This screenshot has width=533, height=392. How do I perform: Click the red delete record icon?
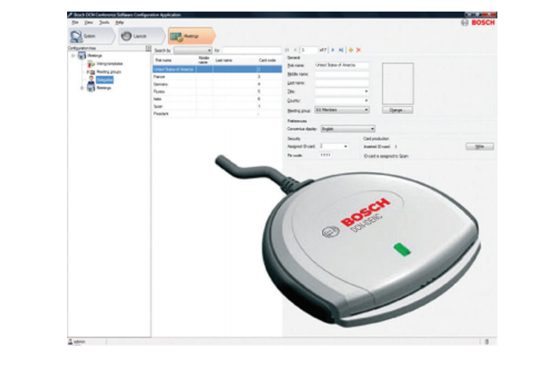click(x=358, y=50)
